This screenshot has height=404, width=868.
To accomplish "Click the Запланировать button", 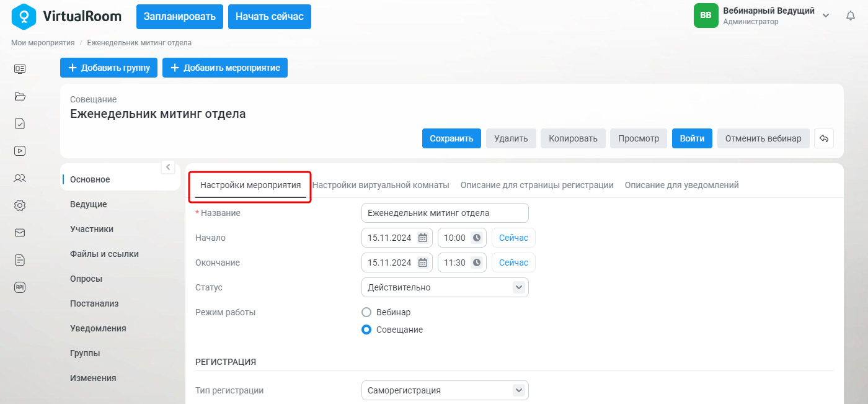I will tap(180, 17).
